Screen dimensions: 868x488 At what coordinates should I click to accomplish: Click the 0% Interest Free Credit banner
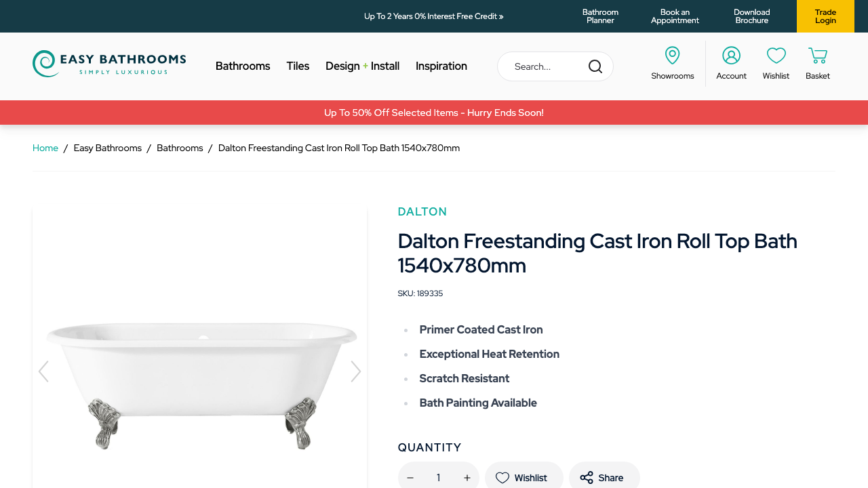[433, 16]
